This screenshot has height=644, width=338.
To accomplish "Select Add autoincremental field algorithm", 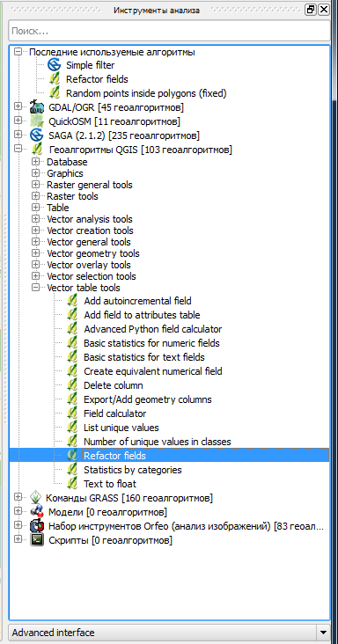I will click(137, 301).
